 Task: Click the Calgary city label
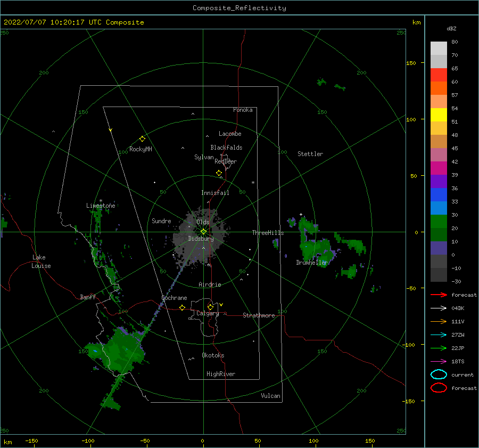(208, 313)
